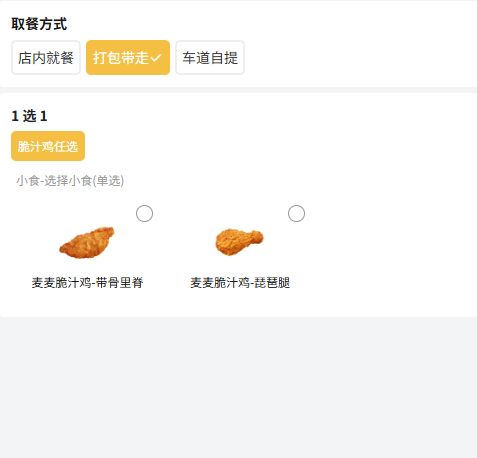Choose the 打包带走 takeaway option
The image size is (477, 458).
click(128, 58)
